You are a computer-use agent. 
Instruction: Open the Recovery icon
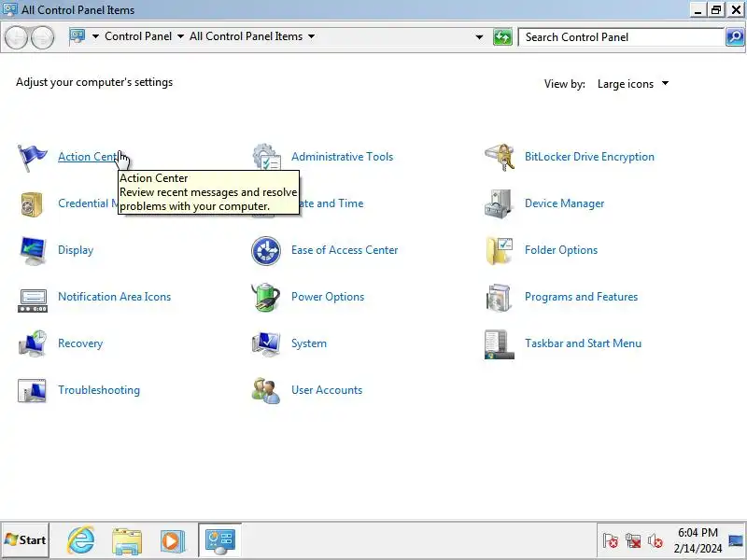click(x=33, y=343)
